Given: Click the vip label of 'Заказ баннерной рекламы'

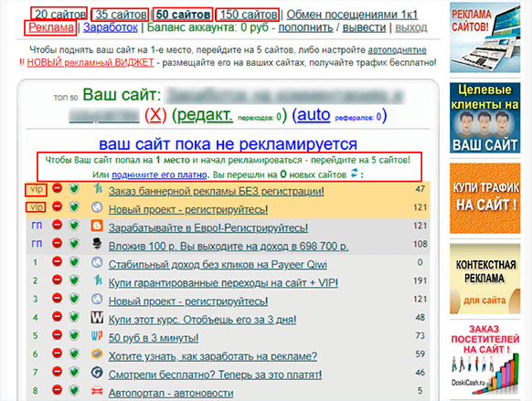Looking at the screenshot, I should point(36,189).
